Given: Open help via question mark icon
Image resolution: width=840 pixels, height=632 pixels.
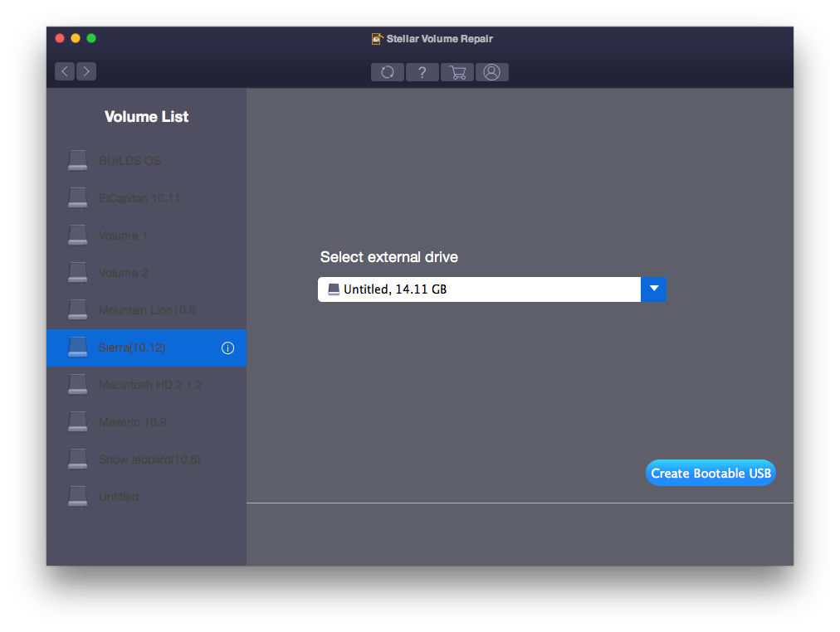Looking at the screenshot, I should 422,72.
